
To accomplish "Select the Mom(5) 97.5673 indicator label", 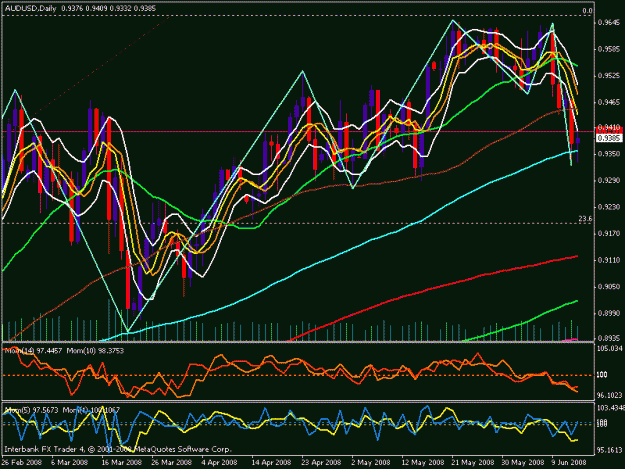I will click(x=31, y=410).
